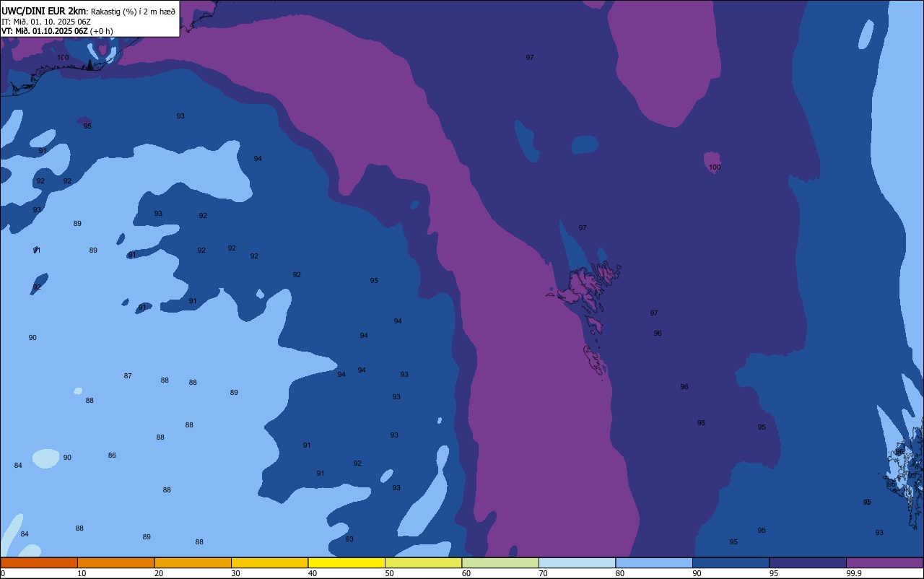The width and height of the screenshot is (924, 579).
Task: Pick the amber 20–30 legend color band
Action: [x=193, y=562]
